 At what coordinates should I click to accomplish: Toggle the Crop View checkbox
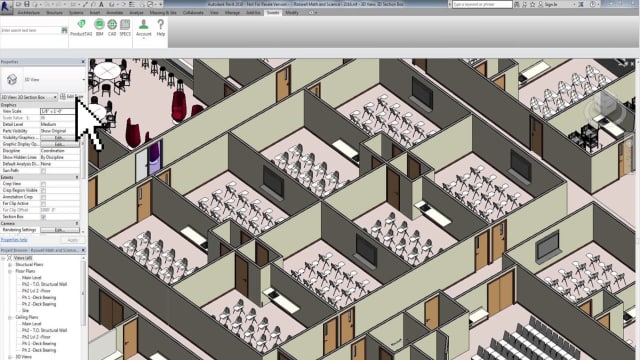43,184
